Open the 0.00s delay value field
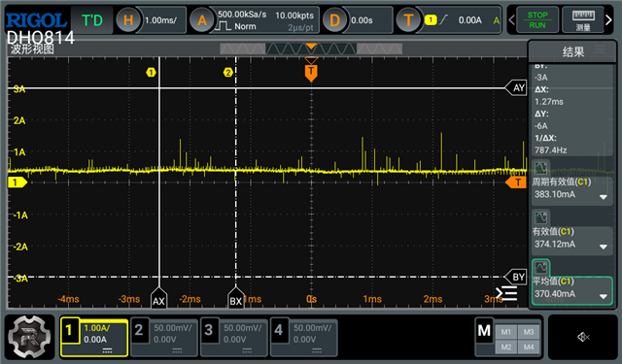Screen dimensions: 622x364 (362, 19)
